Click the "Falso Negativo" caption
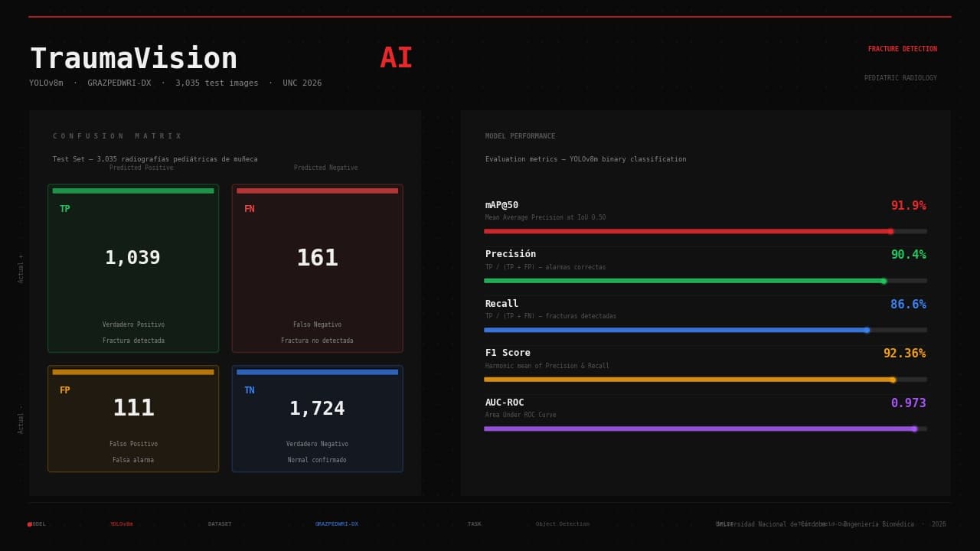The width and height of the screenshot is (980, 551). tap(317, 324)
